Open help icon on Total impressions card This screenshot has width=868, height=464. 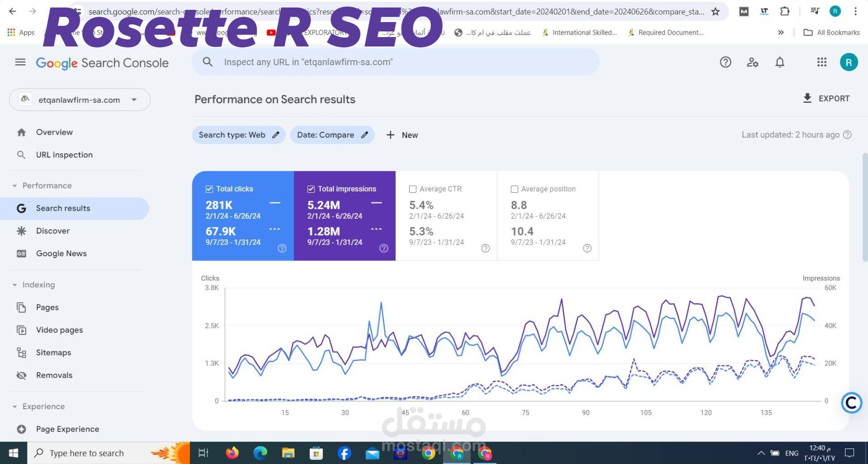(x=384, y=248)
